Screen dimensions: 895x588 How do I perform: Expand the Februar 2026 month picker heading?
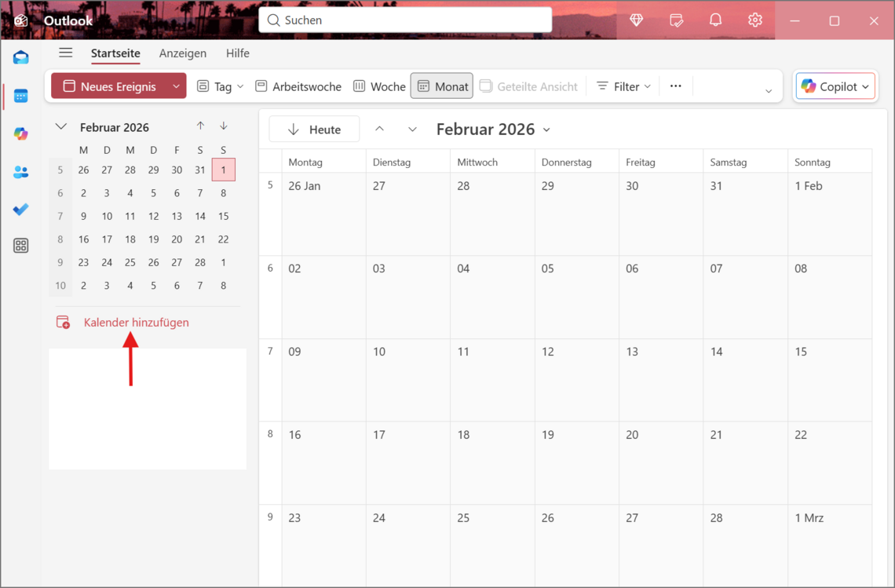tap(493, 130)
